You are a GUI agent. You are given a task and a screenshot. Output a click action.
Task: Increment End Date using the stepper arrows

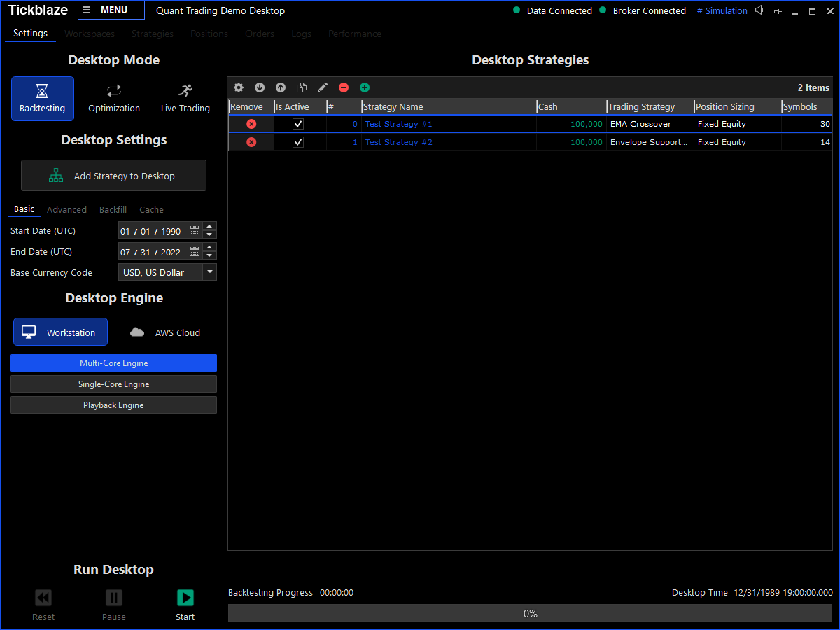click(209, 248)
